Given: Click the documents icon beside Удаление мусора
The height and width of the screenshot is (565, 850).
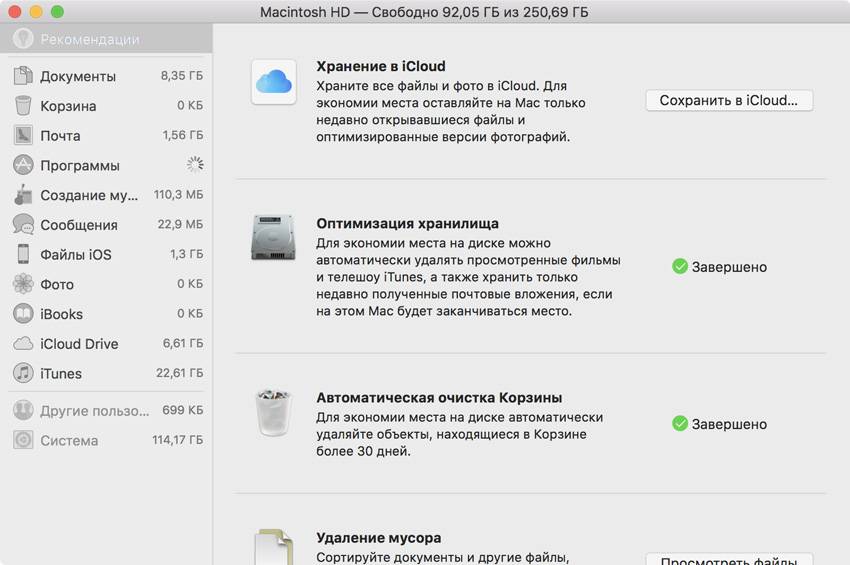Looking at the screenshot, I should coord(274,547).
